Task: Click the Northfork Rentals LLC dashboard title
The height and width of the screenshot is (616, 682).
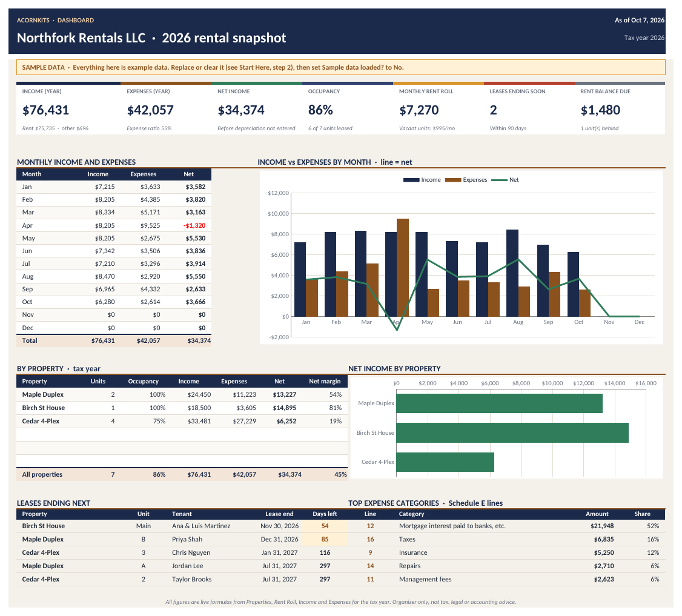Action: pos(151,38)
